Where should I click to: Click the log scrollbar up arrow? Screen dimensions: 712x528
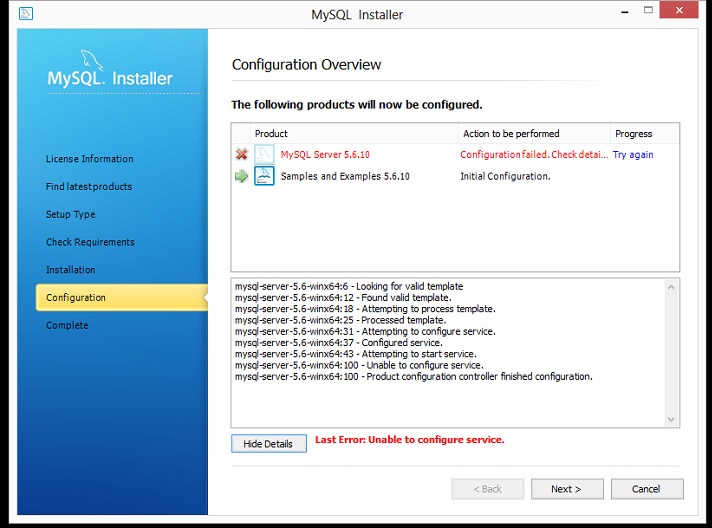[x=671, y=287]
